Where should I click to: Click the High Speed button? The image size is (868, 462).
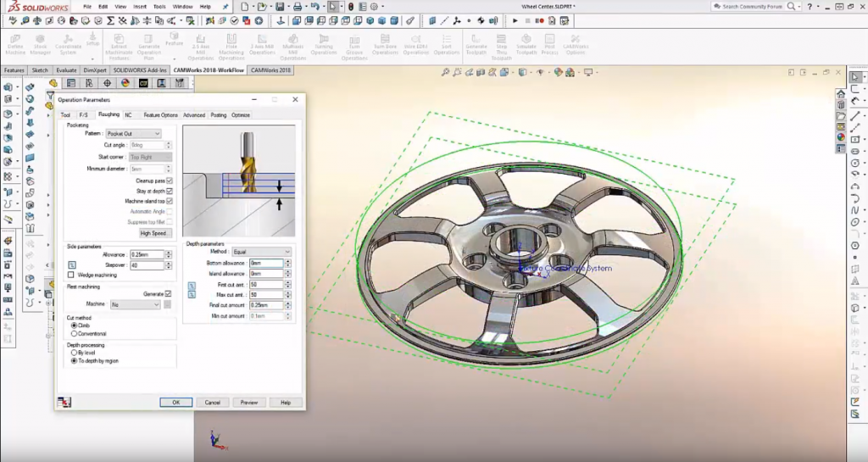(x=156, y=233)
